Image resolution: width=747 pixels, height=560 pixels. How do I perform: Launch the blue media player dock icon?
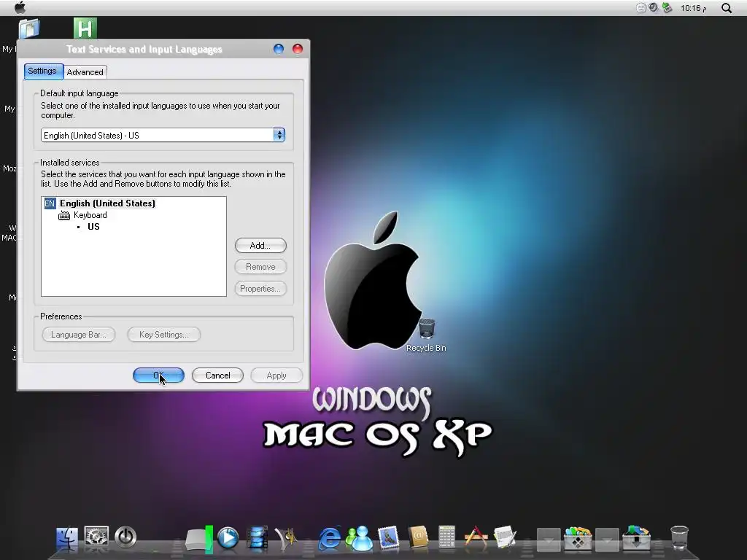pos(228,538)
